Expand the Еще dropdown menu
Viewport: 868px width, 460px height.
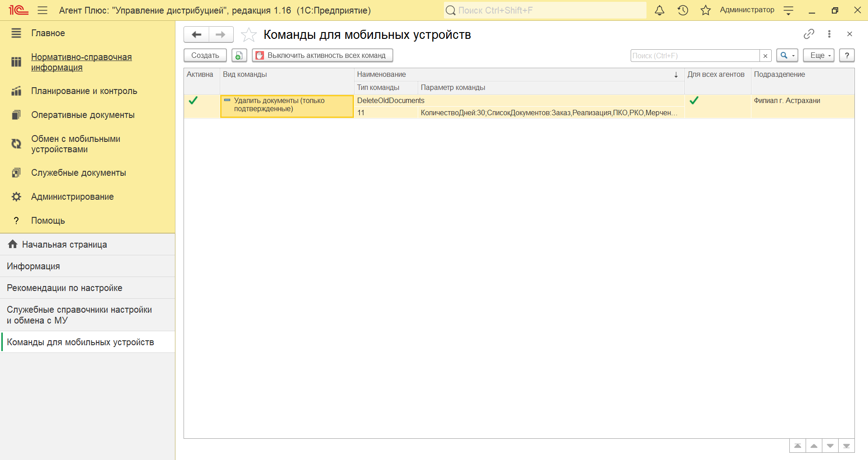818,56
